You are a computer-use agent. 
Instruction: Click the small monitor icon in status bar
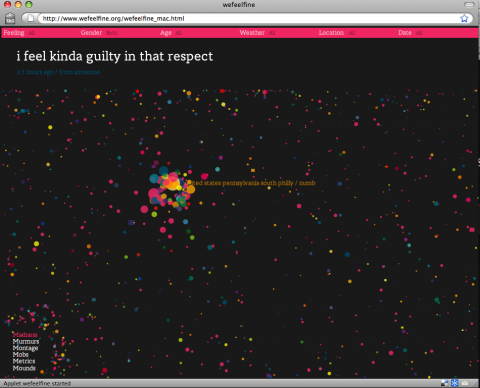pos(445,383)
